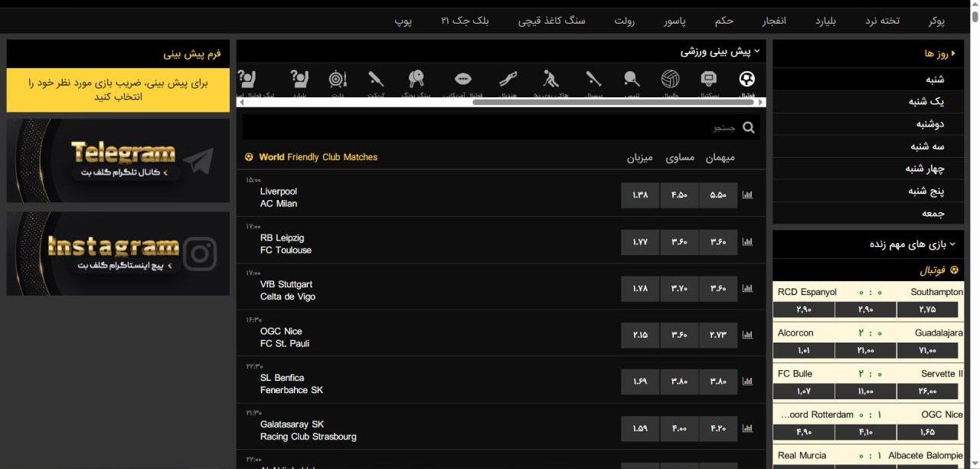Pick draw odds 3.70 for Stuttgart match
Screen dimensions: 980x469
tap(679, 289)
